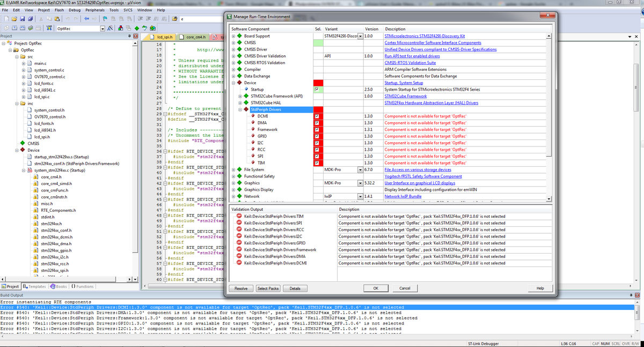Open the OptRec target selection dropdown

tap(102, 28)
